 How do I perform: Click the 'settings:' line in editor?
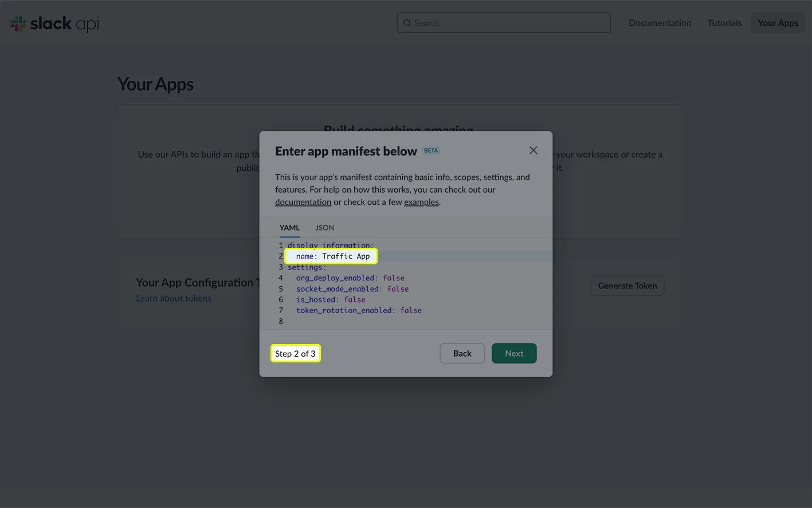(x=307, y=267)
